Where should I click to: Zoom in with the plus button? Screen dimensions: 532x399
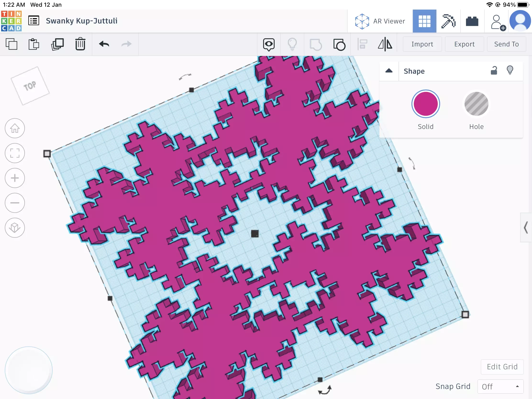[x=15, y=178]
